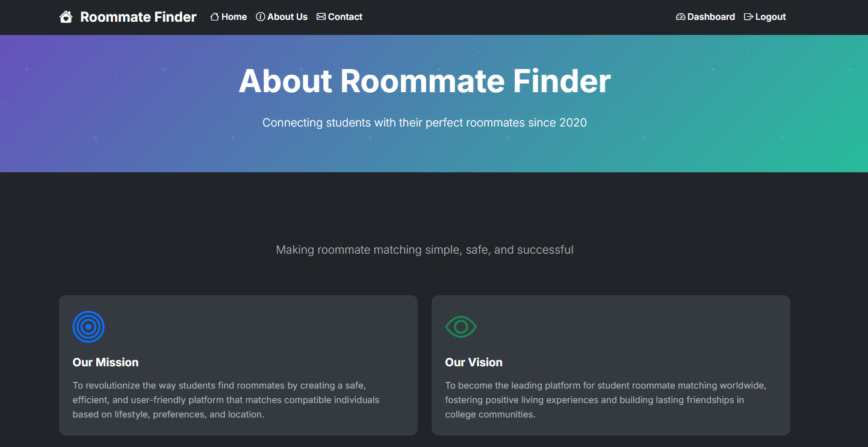
Task: Open the Home navigation item
Action: click(x=232, y=16)
